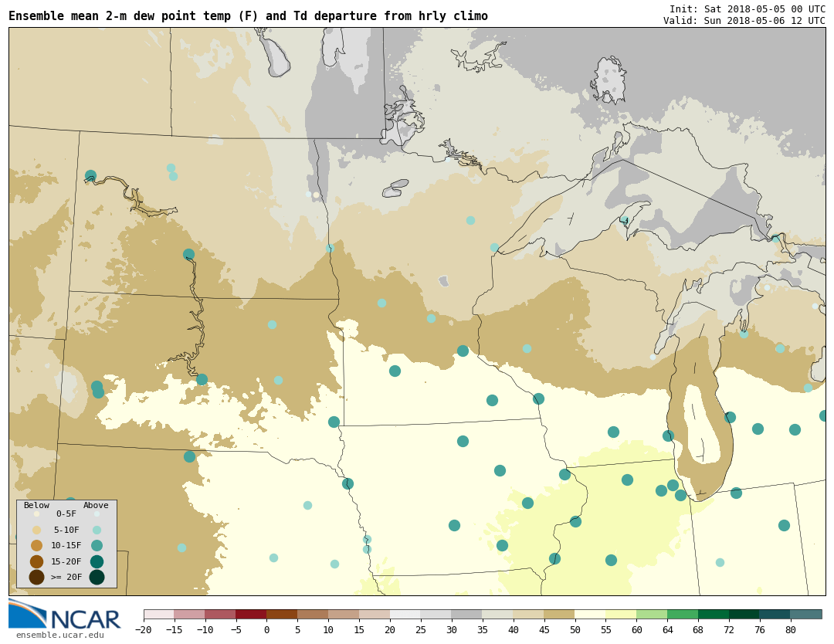Click the NCAR logo
The height and width of the screenshot is (644, 834).
(65, 615)
